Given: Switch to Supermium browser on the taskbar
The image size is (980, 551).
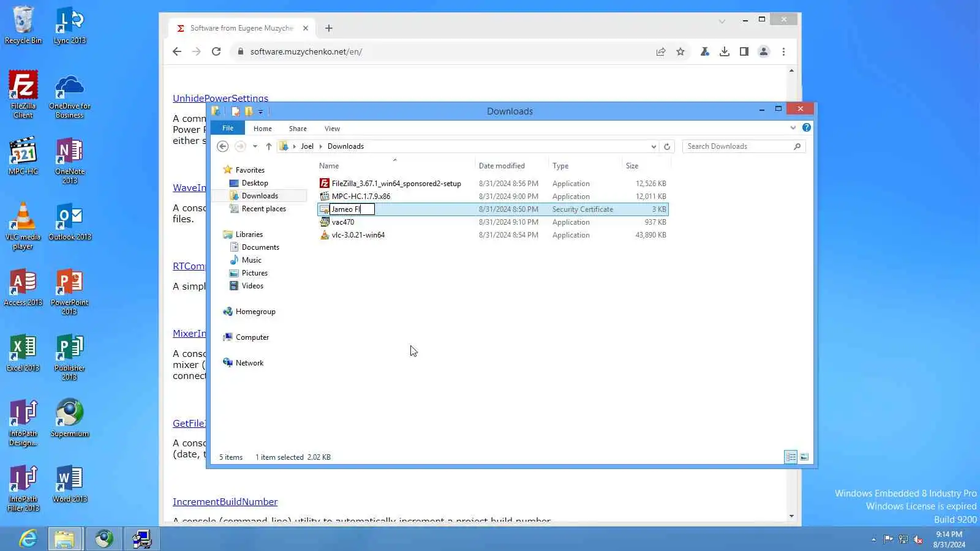Looking at the screenshot, I should [x=104, y=539].
